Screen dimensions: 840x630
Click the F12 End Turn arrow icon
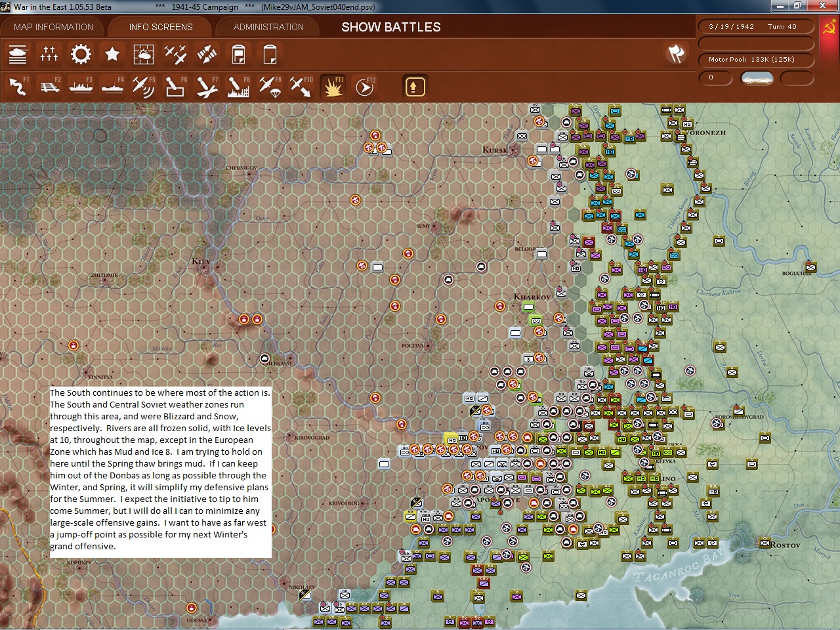[364, 86]
